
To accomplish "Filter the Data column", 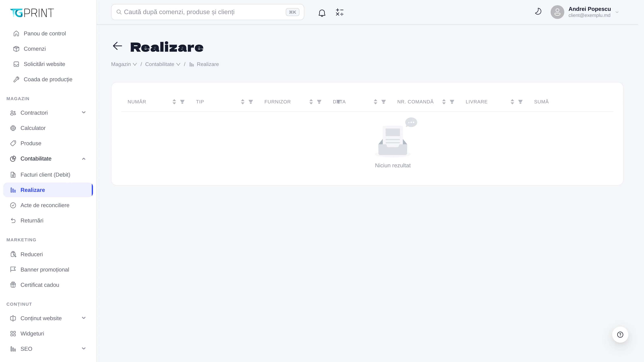I will pos(384,102).
